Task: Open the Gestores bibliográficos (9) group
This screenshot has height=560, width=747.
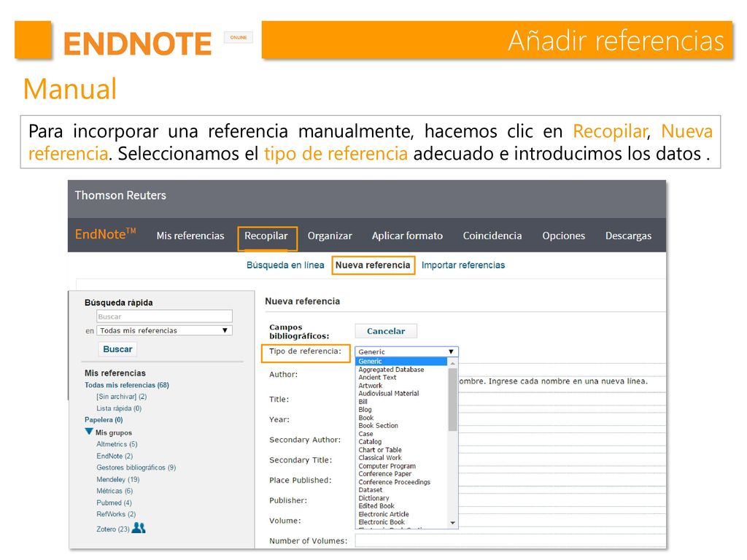Action: [x=136, y=467]
